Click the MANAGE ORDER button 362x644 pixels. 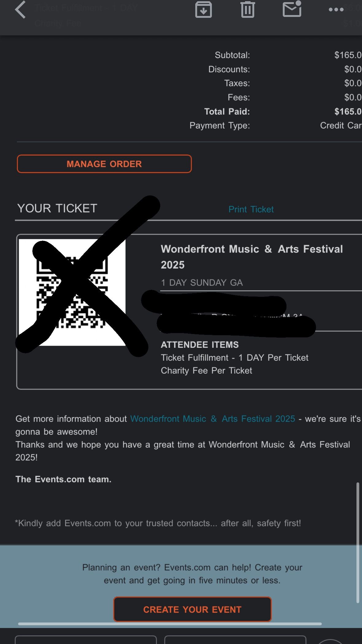pyautogui.click(x=104, y=164)
